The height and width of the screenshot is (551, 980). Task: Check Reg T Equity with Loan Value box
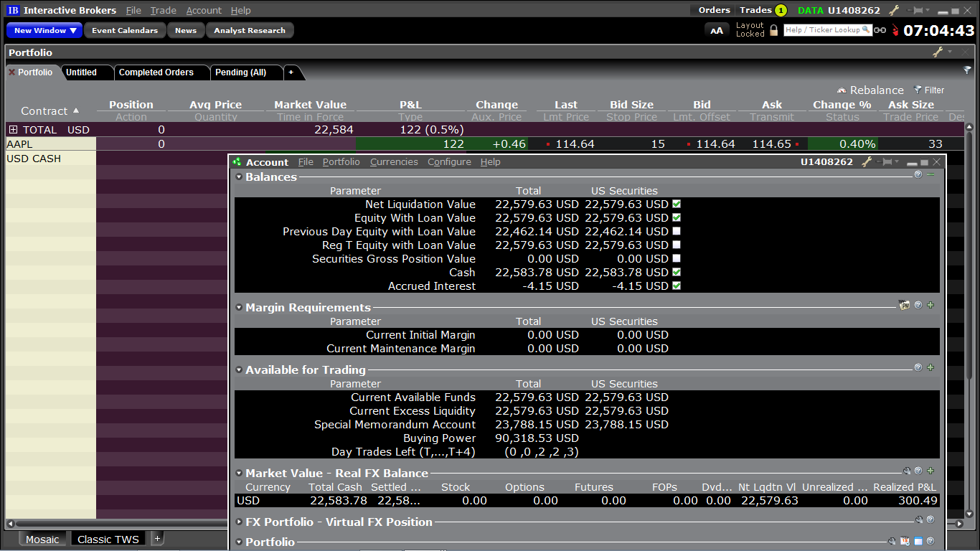tap(677, 245)
